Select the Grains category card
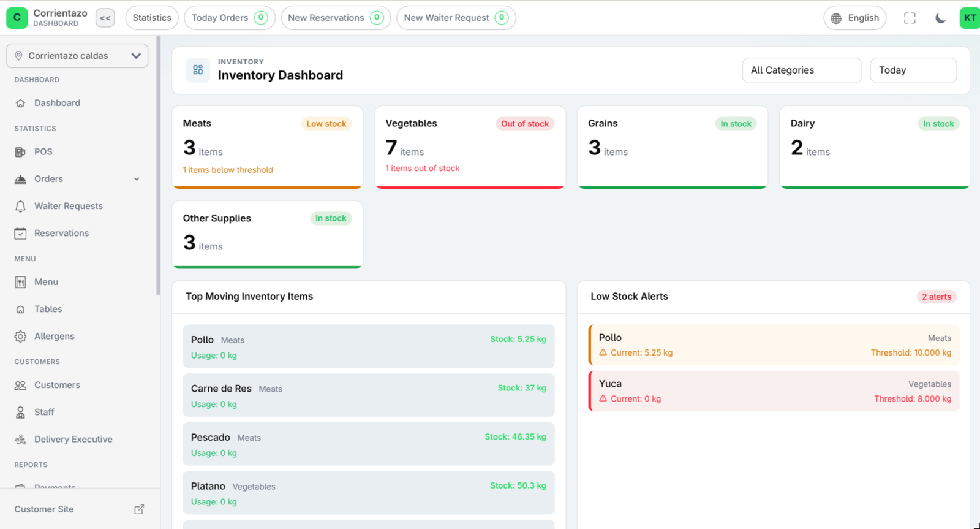980x529 pixels. click(x=673, y=148)
